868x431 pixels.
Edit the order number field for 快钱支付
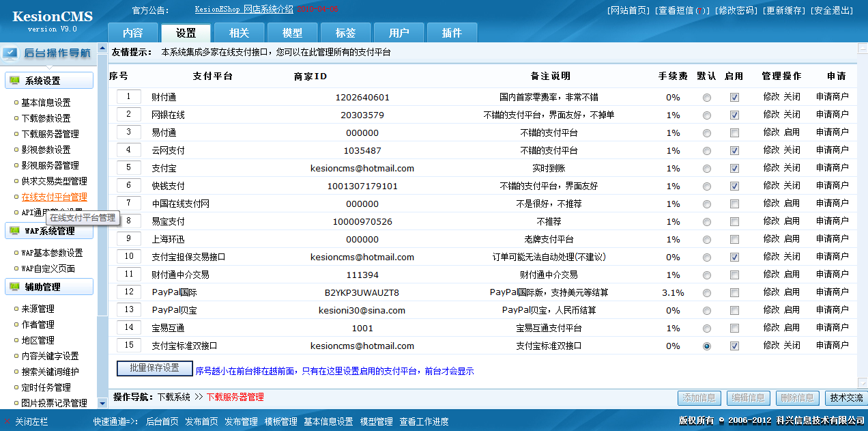(x=129, y=185)
